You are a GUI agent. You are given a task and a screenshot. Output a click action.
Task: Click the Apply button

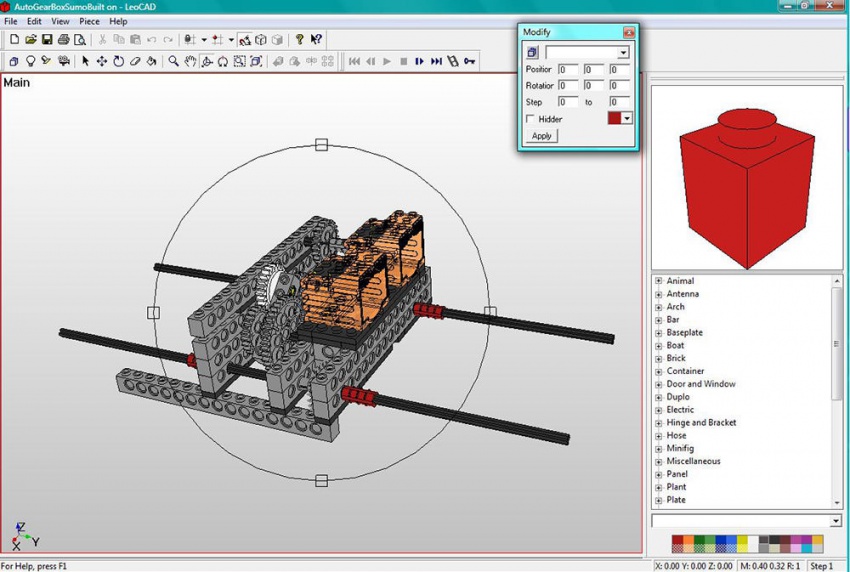click(x=541, y=136)
